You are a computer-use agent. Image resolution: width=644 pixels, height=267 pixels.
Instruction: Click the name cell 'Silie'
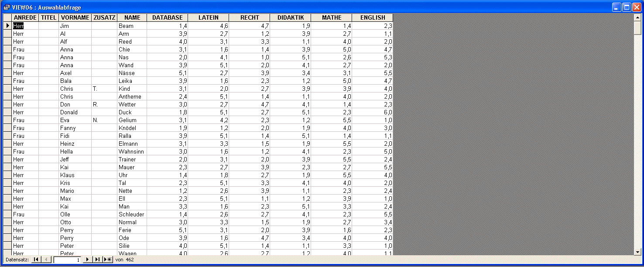(132, 246)
